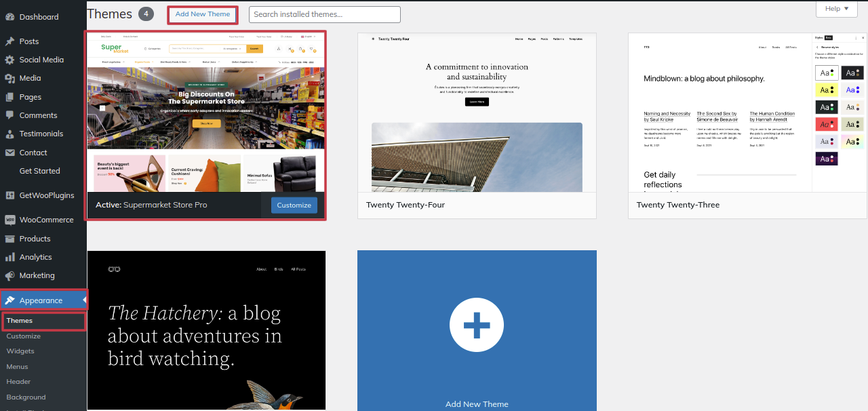Click the Appearance paintbrush icon
868x411 pixels.
[x=9, y=300]
